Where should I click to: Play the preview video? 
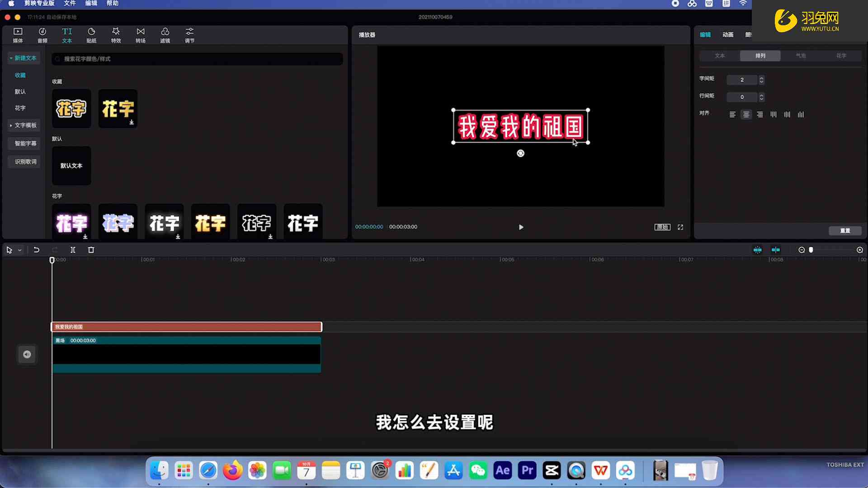[x=521, y=227]
